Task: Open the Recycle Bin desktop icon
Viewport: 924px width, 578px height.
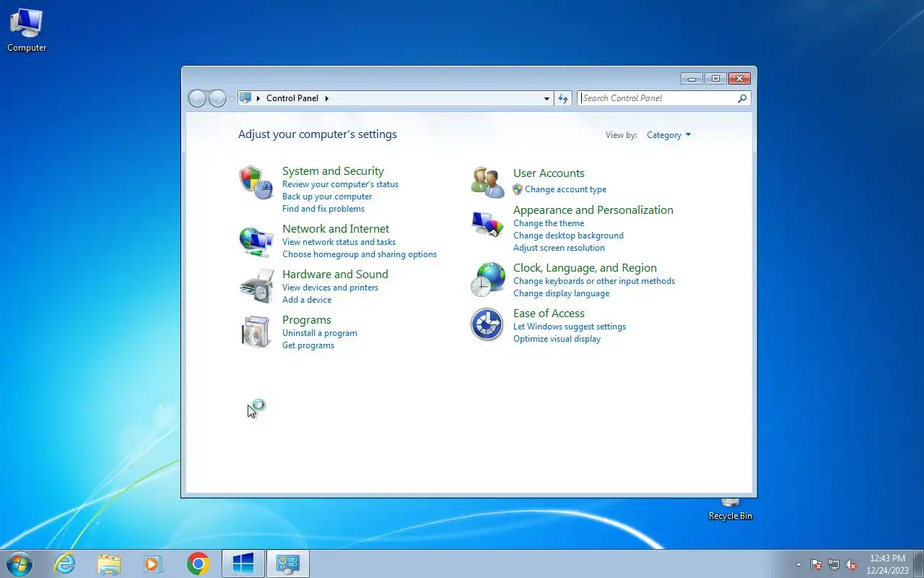Action: click(x=731, y=509)
